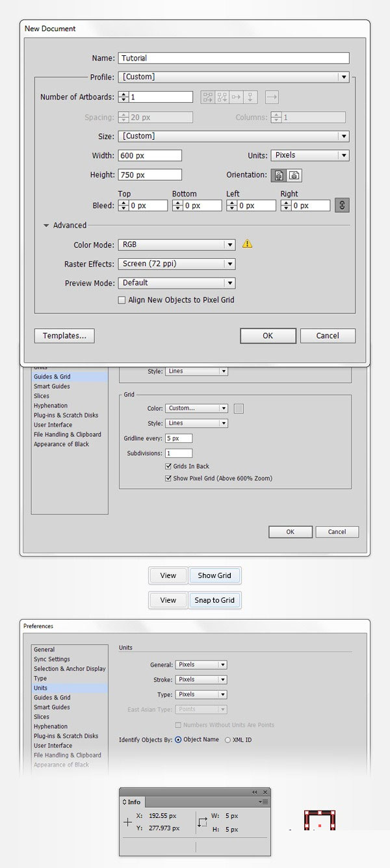
Task: Select XML ID radio button
Action: pyautogui.click(x=227, y=740)
